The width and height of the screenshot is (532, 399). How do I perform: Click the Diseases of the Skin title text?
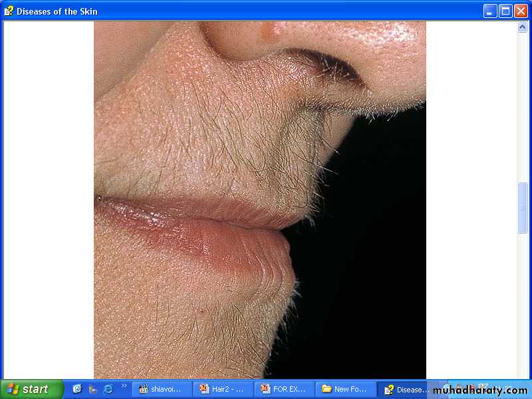coord(57,11)
